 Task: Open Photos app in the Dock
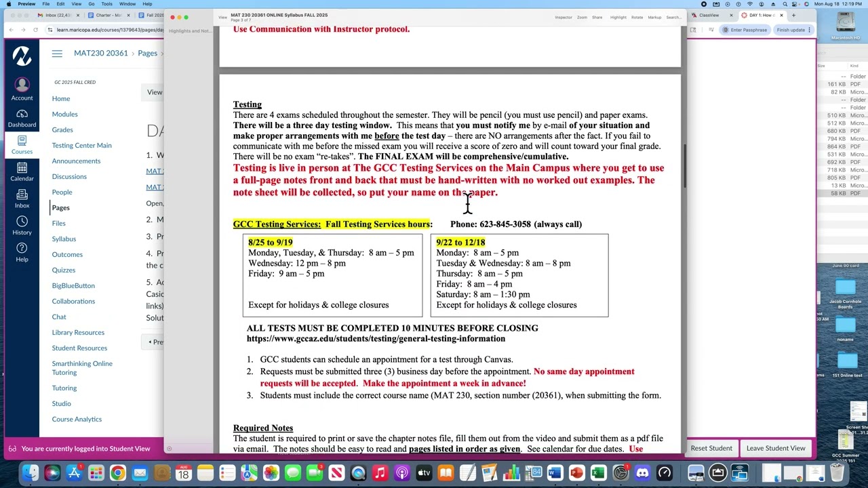pos(271,473)
